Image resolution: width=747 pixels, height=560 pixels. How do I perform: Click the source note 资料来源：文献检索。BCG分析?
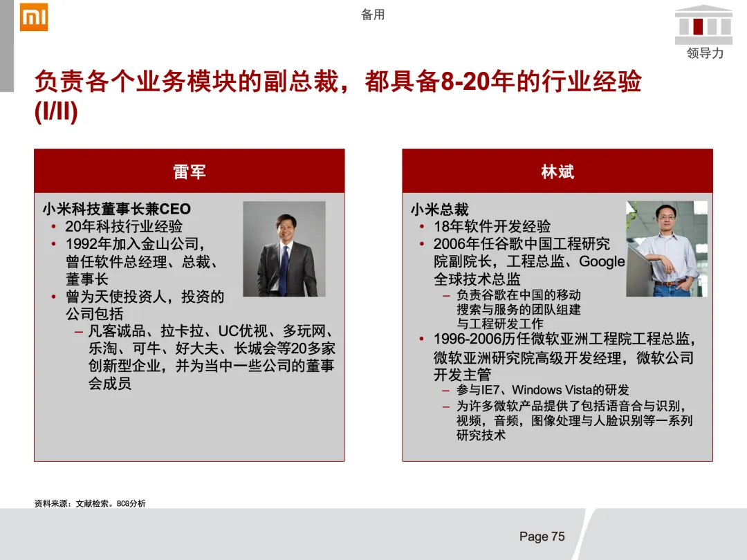90,503
